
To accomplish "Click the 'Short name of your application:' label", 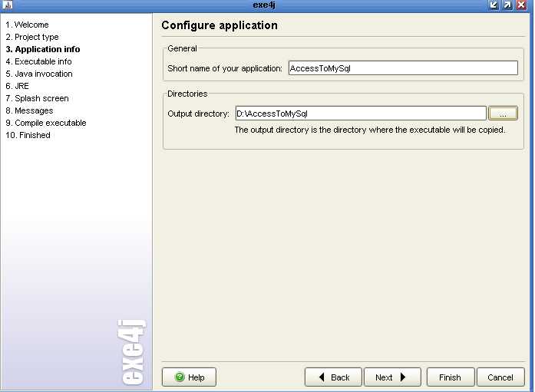I will point(225,68).
